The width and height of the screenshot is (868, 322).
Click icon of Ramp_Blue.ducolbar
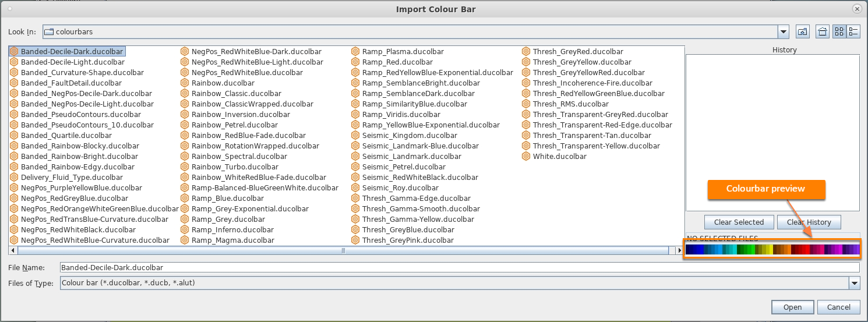click(x=185, y=198)
